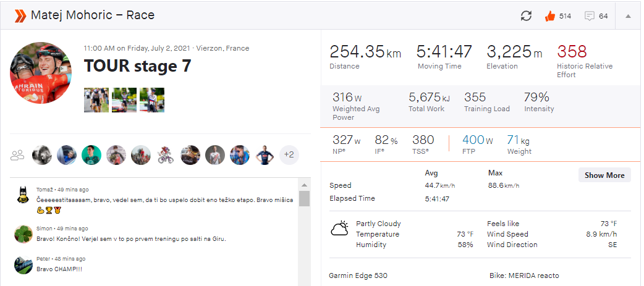
Task: Give kudos with the thumbs-up icon
Action: pyautogui.click(x=549, y=16)
